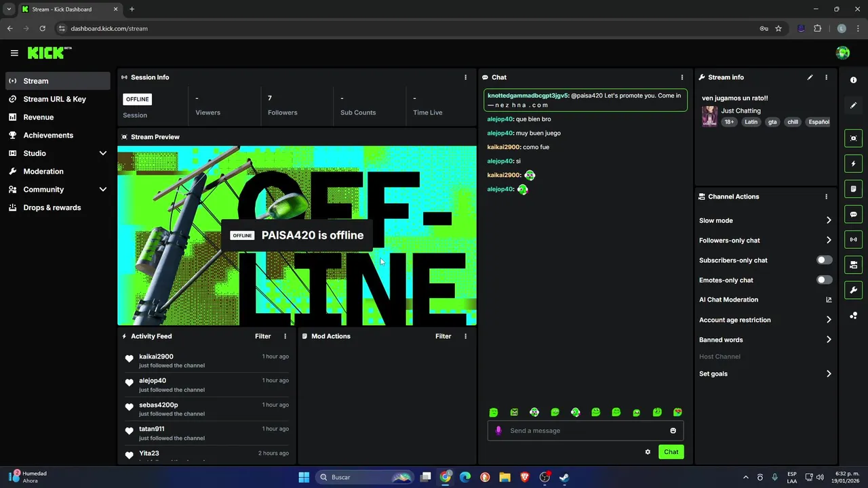This screenshot has height=488, width=868.
Task: Expand Set goals options
Action: [x=829, y=373]
